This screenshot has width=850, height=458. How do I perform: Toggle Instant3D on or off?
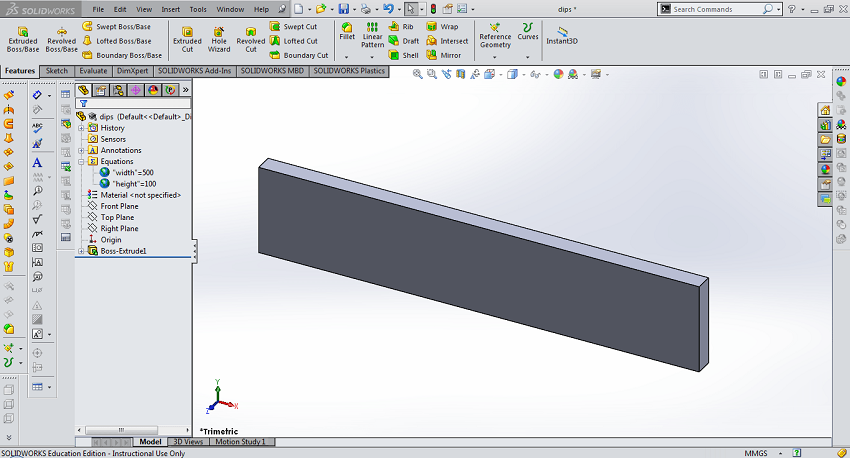pyautogui.click(x=562, y=36)
